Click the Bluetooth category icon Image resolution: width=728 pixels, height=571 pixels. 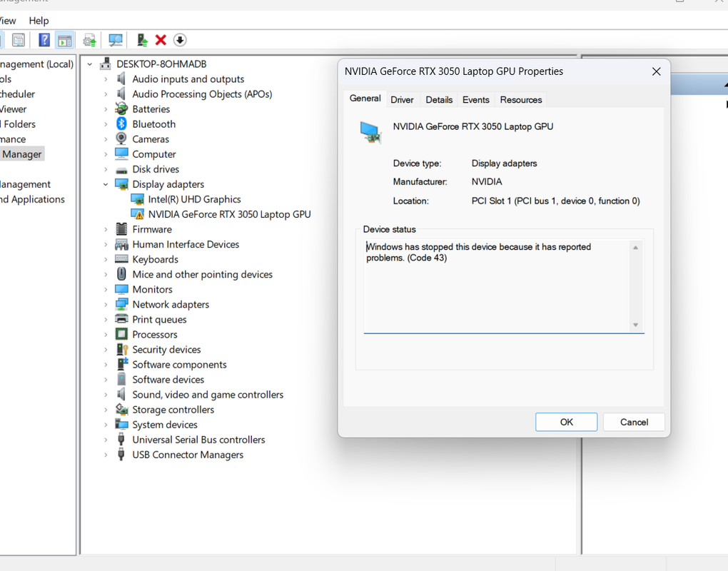(x=121, y=124)
